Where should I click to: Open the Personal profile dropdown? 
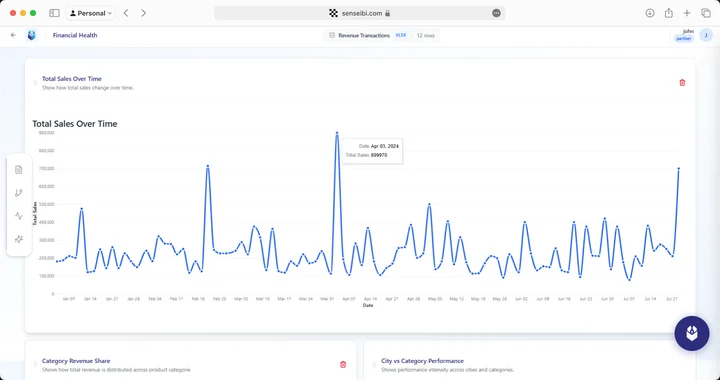point(91,13)
